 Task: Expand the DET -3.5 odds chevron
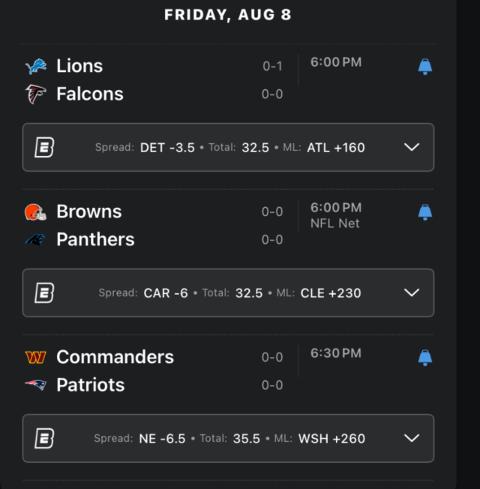click(x=412, y=147)
